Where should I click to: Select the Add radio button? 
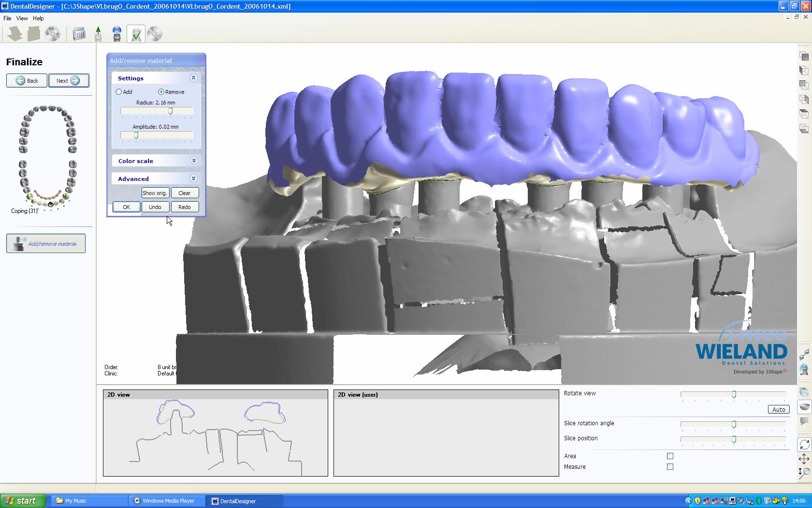coord(119,92)
